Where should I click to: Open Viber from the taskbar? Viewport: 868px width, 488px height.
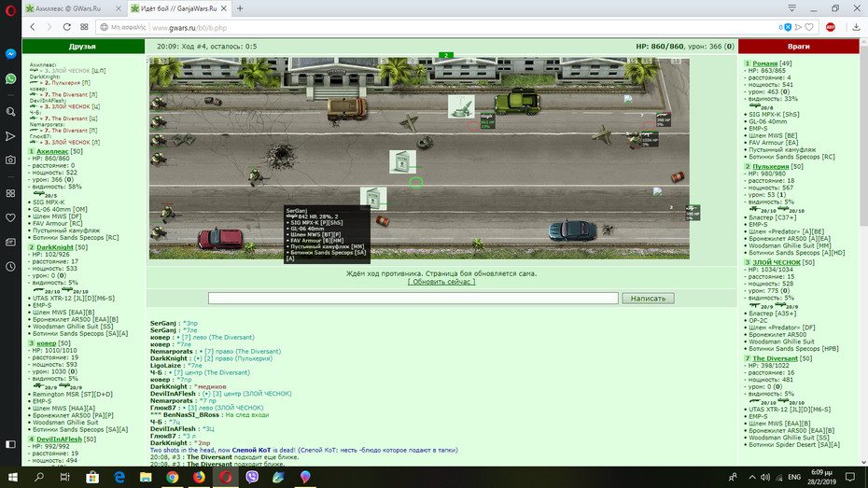tap(252, 477)
